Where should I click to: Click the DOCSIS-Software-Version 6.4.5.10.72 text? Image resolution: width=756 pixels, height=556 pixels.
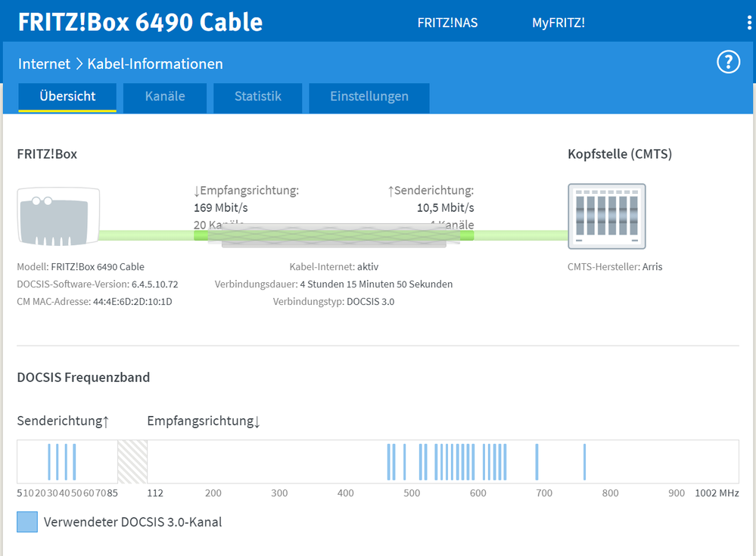[98, 284]
